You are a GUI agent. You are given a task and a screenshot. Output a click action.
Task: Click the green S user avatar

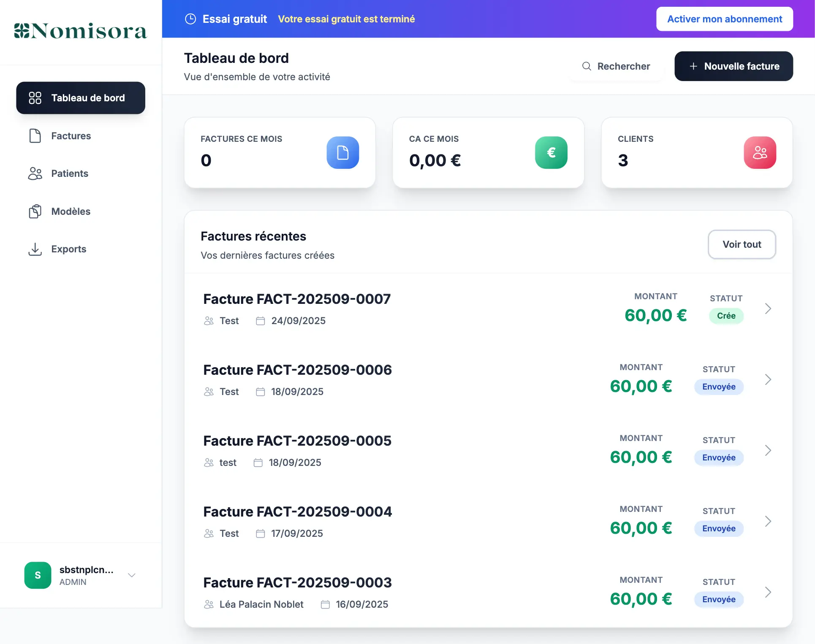38,575
